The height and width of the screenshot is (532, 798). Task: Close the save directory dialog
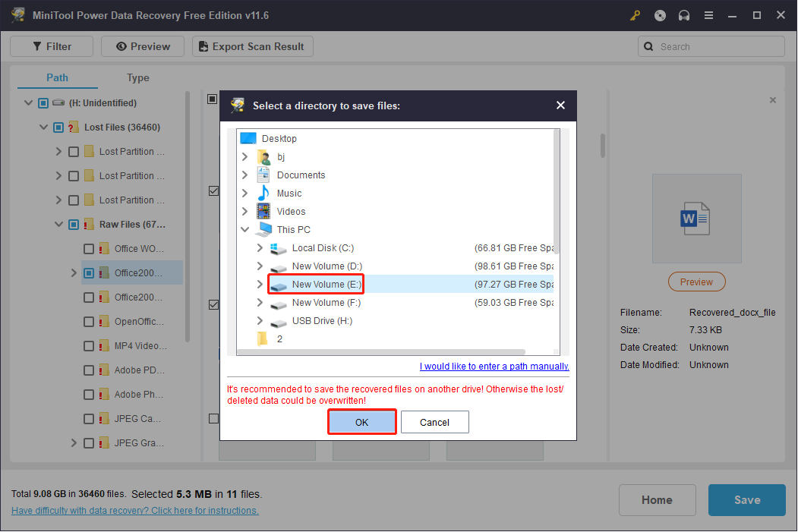coord(561,105)
